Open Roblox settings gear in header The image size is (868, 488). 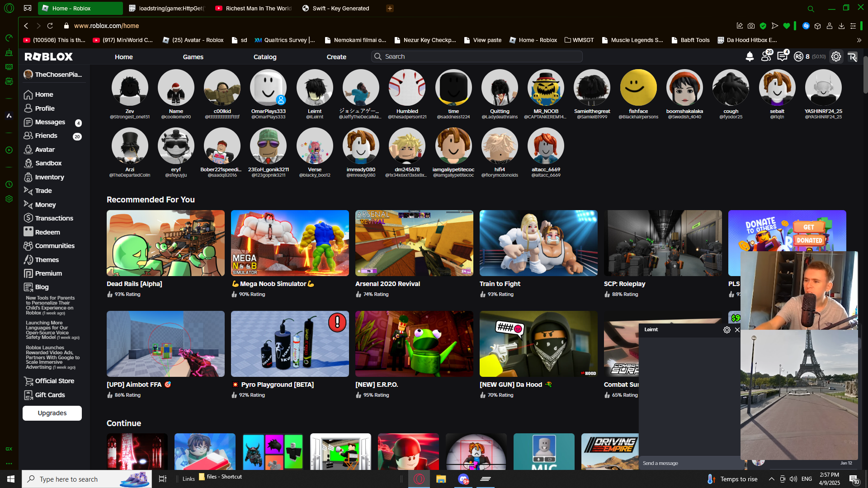pos(836,56)
